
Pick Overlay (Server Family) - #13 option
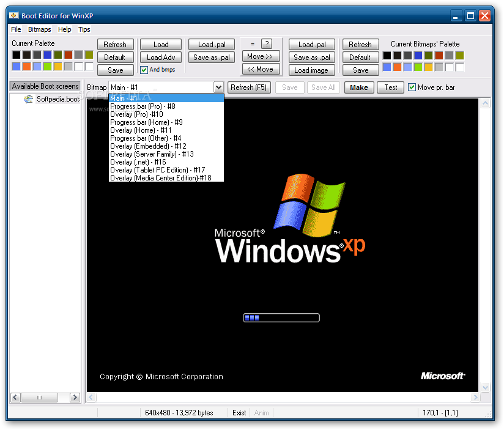pyautogui.click(x=166, y=154)
